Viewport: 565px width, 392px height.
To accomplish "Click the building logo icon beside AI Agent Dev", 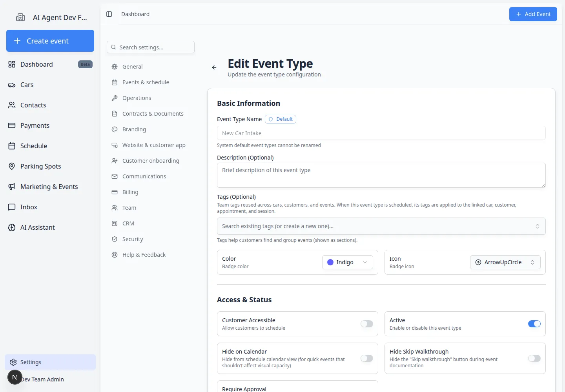I will 20,17.
